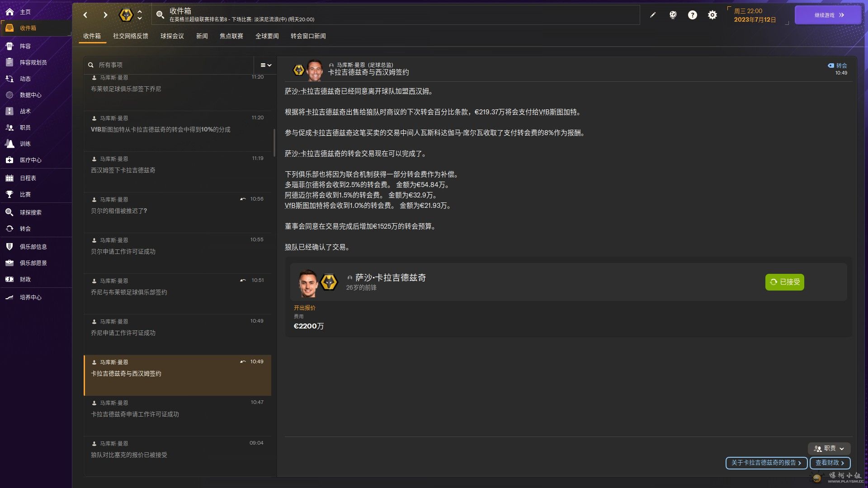This screenshot has height=488, width=868.
Task: Open 训练 training sidebar icon
Action: click(9, 144)
